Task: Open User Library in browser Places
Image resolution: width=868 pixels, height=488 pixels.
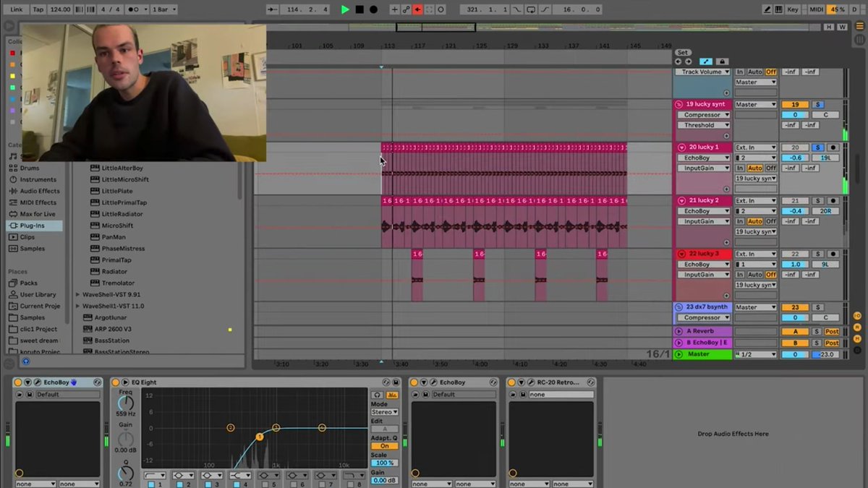Action: [x=38, y=295]
